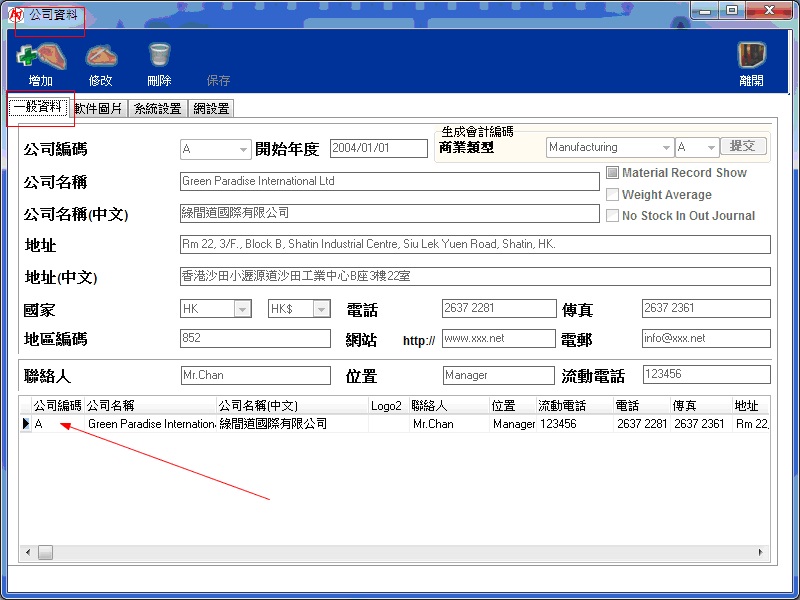Click grid cell 2637 2281

642,423
